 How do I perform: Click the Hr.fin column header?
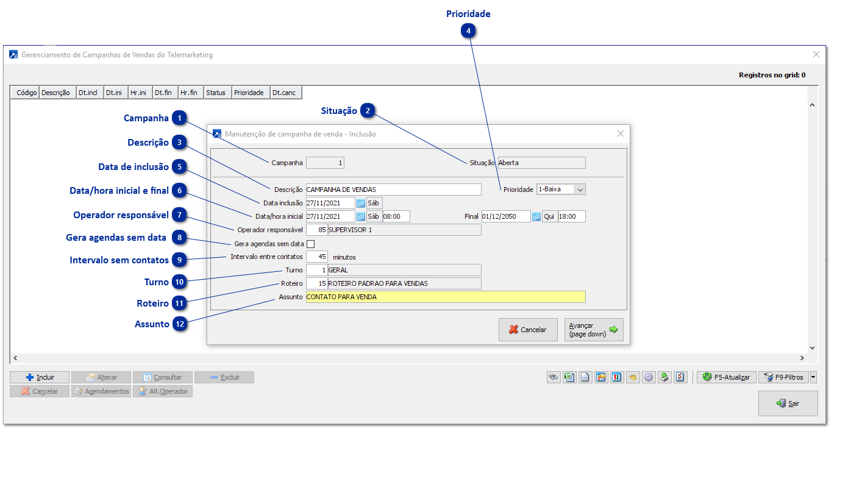[191, 93]
